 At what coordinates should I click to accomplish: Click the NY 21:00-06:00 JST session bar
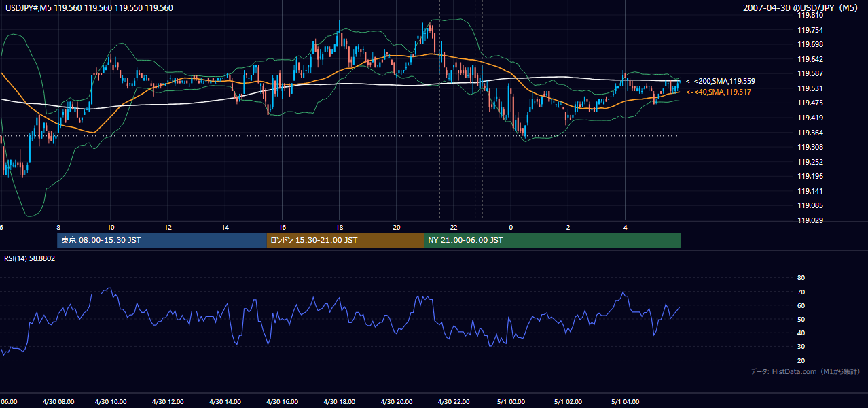coord(552,240)
